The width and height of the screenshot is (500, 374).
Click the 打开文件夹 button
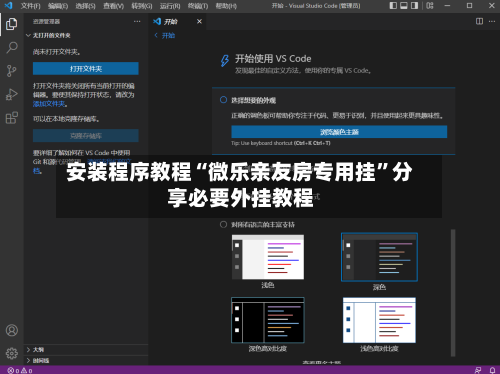click(x=86, y=69)
